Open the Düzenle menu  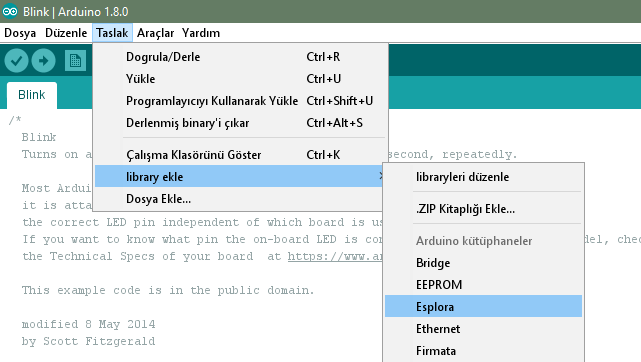[x=66, y=33]
